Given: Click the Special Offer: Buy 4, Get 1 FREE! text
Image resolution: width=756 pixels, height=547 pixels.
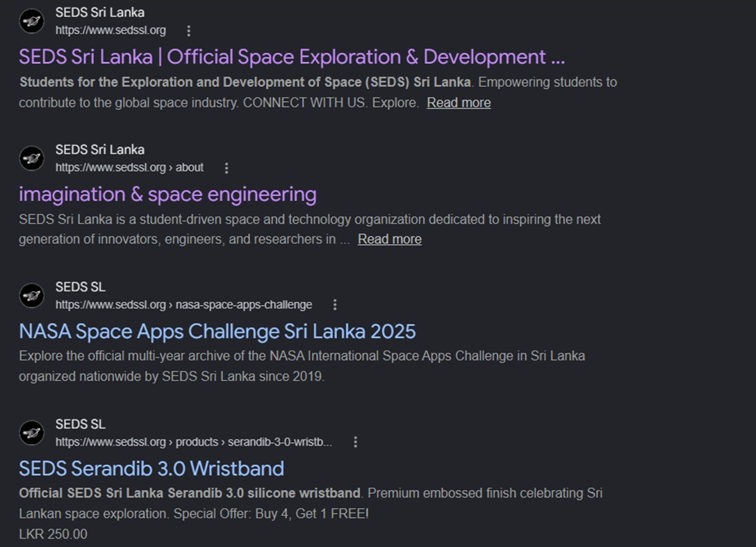Looking at the screenshot, I should tap(271, 514).
